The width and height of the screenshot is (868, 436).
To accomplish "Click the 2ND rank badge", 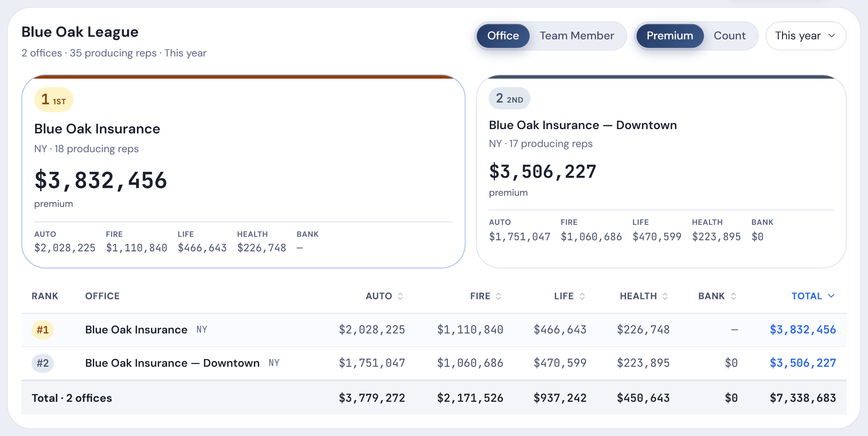I will pyautogui.click(x=509, y=99).
